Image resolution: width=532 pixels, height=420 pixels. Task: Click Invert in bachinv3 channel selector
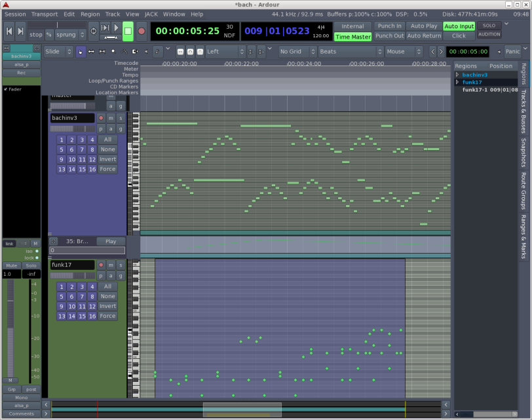click(x=107, y=159)
